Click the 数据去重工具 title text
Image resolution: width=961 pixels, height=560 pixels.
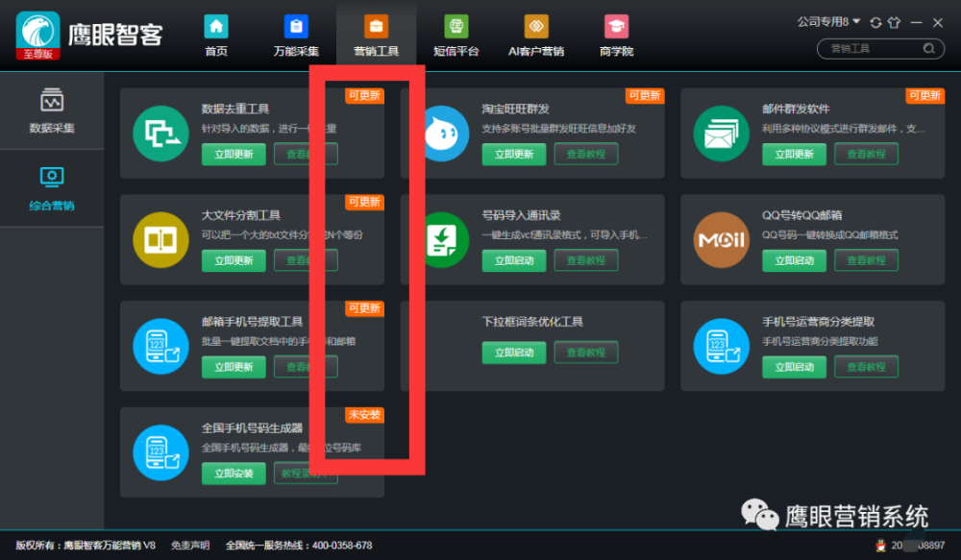coord(235,110)
